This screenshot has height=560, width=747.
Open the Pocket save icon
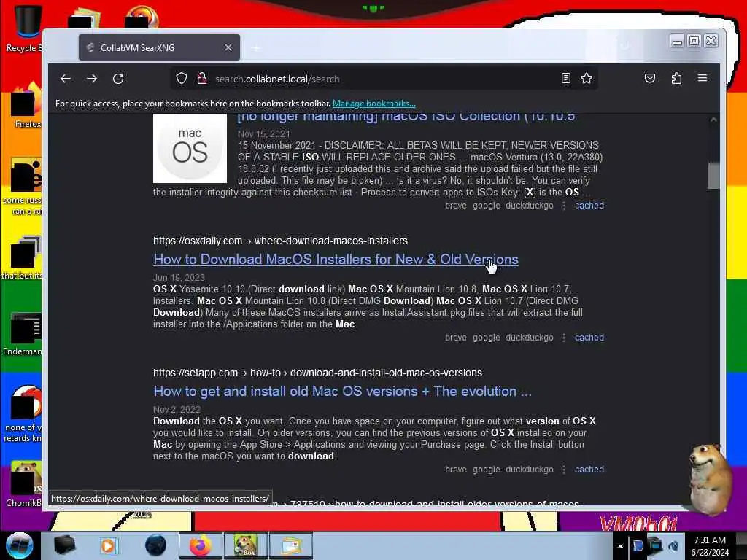(650, 78)
